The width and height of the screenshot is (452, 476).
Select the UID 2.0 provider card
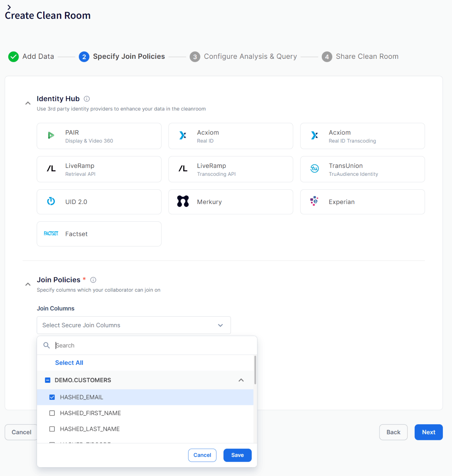point(99,202)
